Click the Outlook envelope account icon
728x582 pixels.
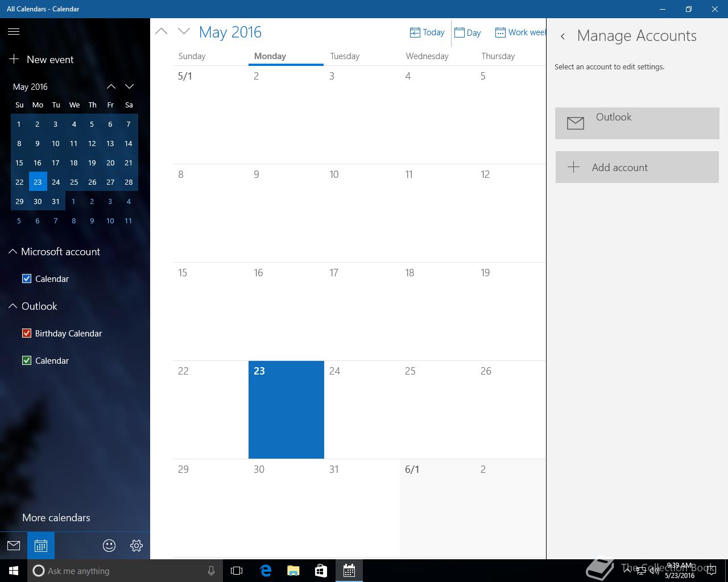pyautogui.click(x=576, y=123)
